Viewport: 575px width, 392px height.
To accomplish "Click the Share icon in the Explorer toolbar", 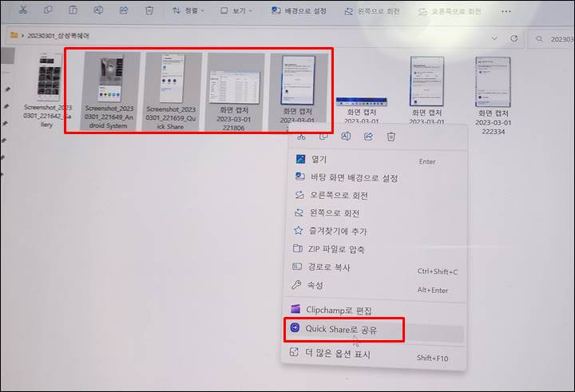I will click(x=124, y=10).
